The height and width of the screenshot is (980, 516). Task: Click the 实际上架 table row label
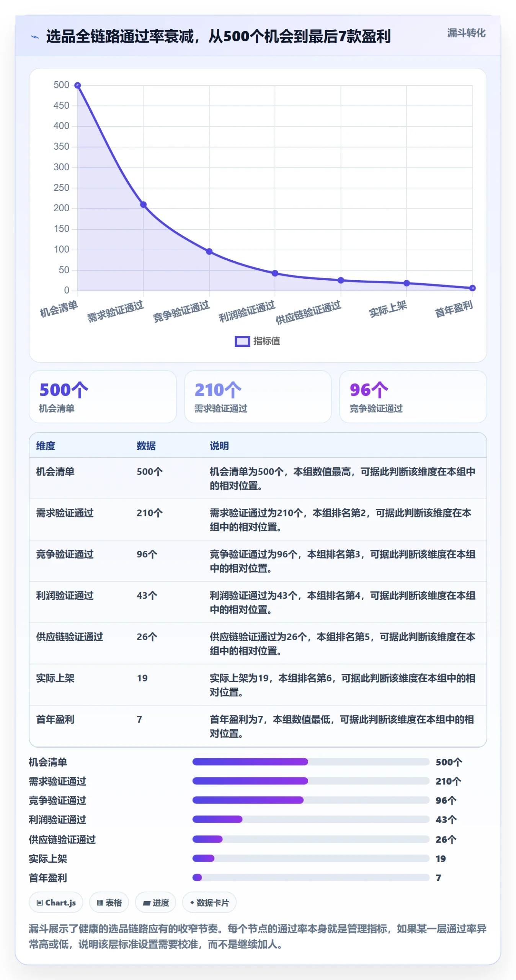click(x=55, y=678)
